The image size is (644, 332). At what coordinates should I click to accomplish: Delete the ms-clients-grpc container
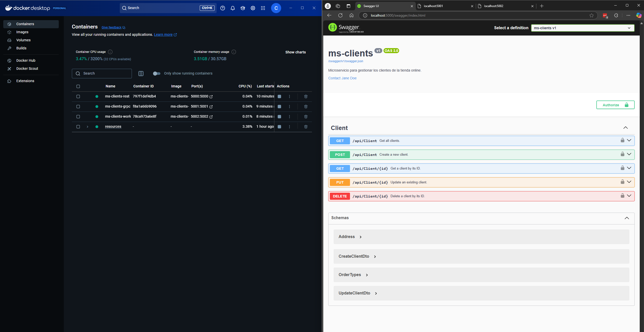[306, 107]
